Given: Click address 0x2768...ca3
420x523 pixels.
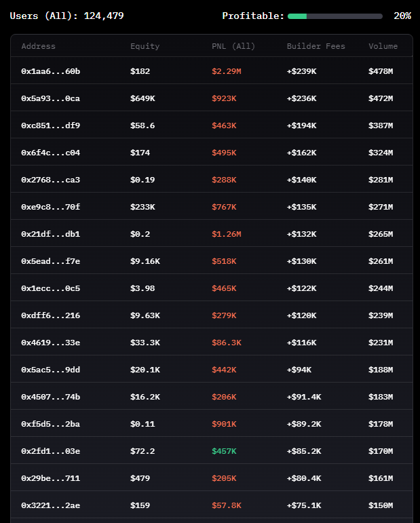Looking at the screenshot, I should (x=50, y=180).
